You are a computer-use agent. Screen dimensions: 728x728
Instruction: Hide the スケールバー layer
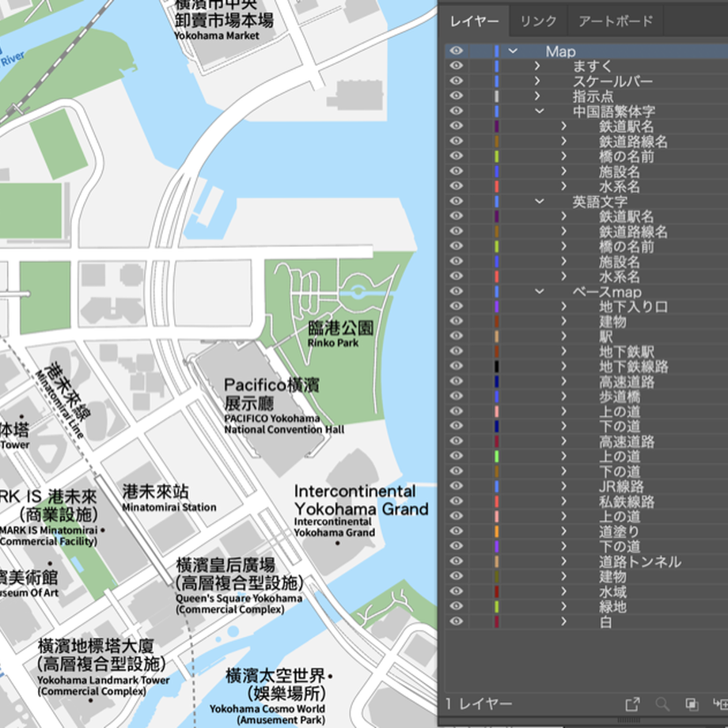tap(457, 81)
